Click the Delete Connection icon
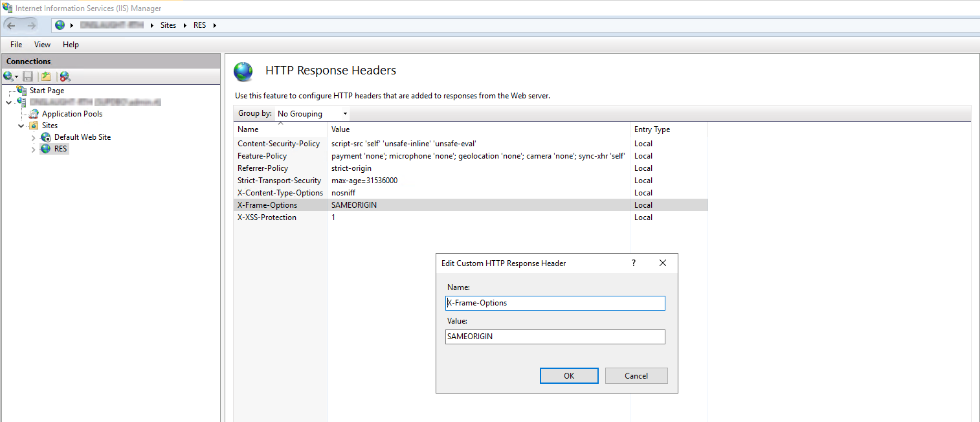 64,76
